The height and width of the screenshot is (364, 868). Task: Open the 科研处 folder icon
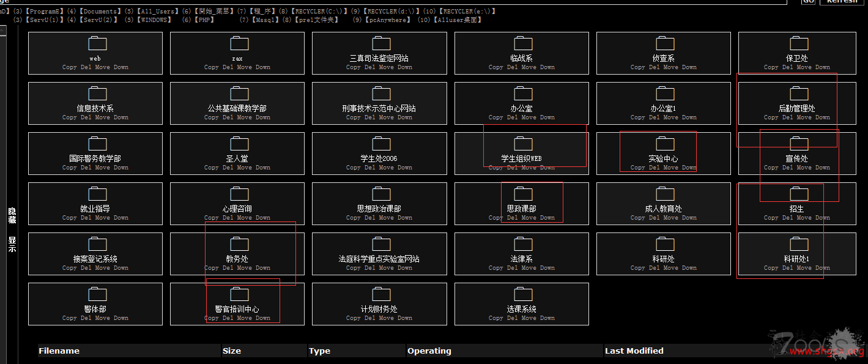pos(665,244)
